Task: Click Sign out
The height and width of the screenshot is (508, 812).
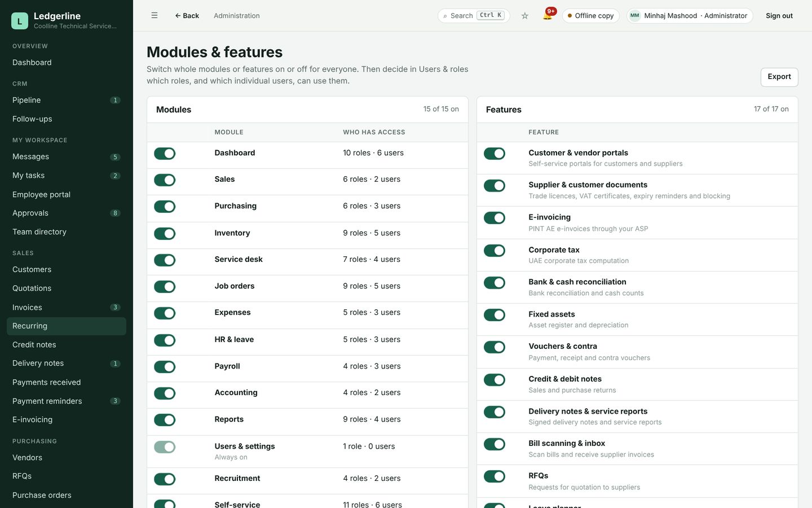Action: pyautogui.click(x=779, y=16)
